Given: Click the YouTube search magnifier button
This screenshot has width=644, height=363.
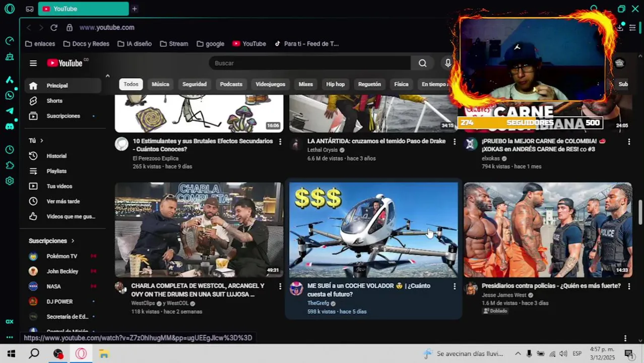Looking at the screenshot, I should pyautogui.click(x=423, y=63).
